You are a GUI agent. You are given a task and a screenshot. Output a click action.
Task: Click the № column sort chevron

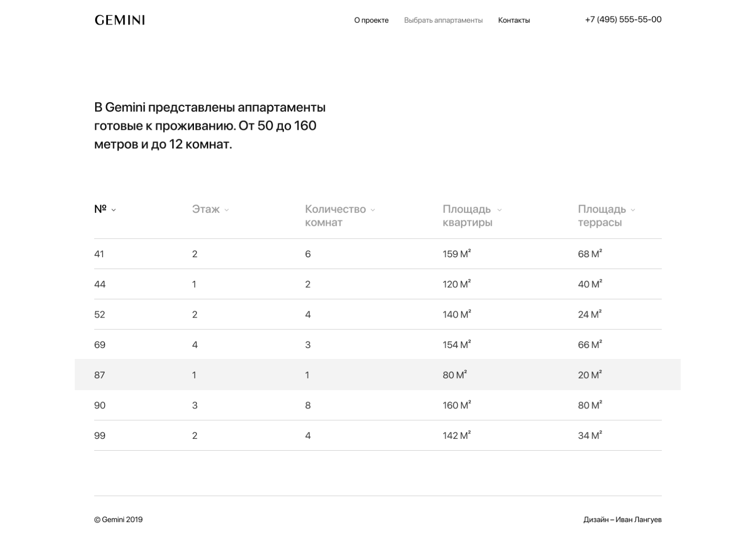point(114,210)
